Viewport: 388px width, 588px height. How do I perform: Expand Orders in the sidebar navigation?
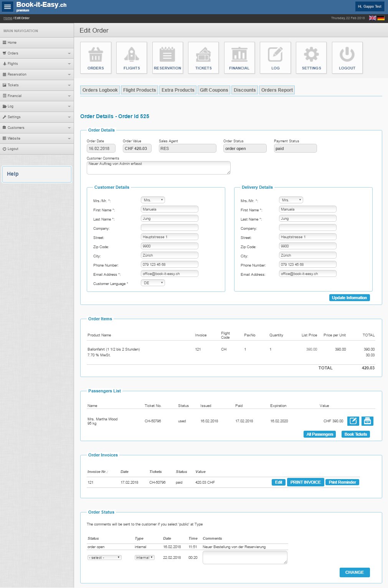[x=37, y=53]
